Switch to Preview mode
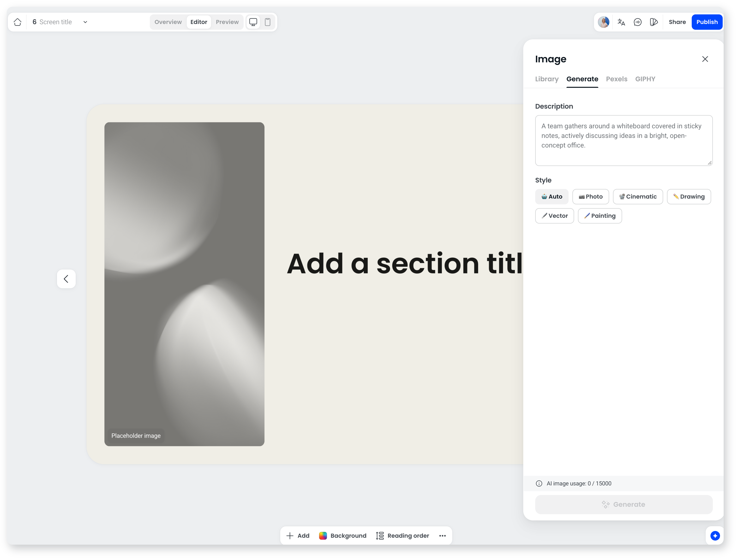 227,22
